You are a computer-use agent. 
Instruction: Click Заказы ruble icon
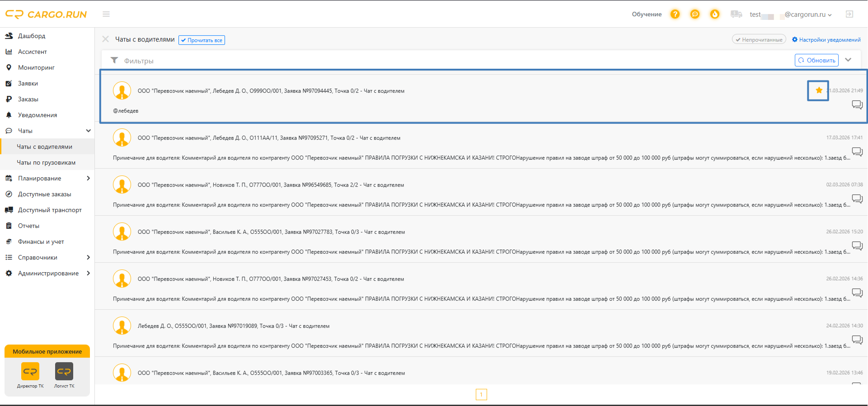click(9, 99)
